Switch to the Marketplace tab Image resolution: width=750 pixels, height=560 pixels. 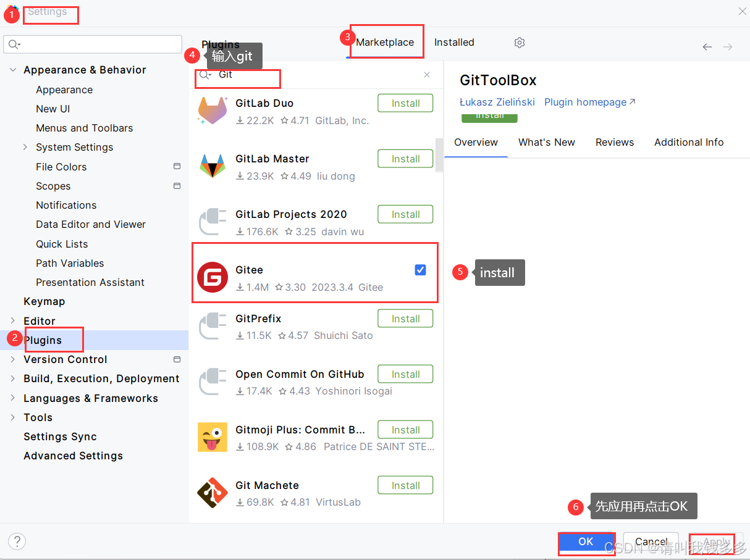[x=385, y=43]
